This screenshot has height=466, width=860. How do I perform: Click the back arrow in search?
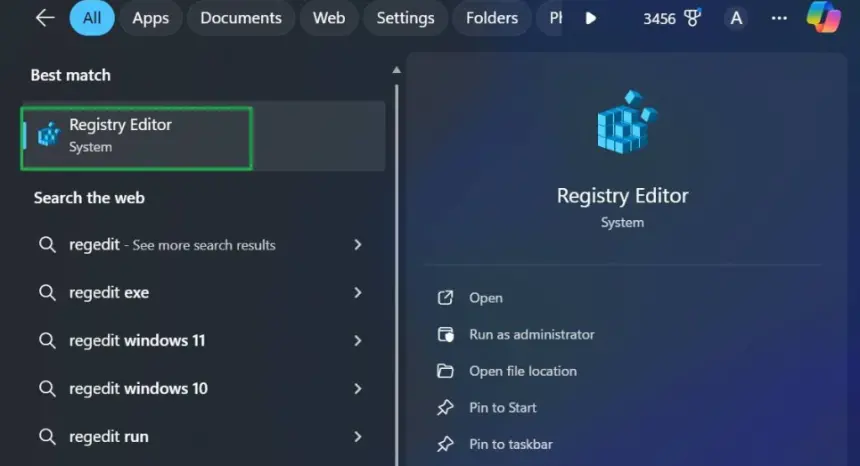[44, 18]
